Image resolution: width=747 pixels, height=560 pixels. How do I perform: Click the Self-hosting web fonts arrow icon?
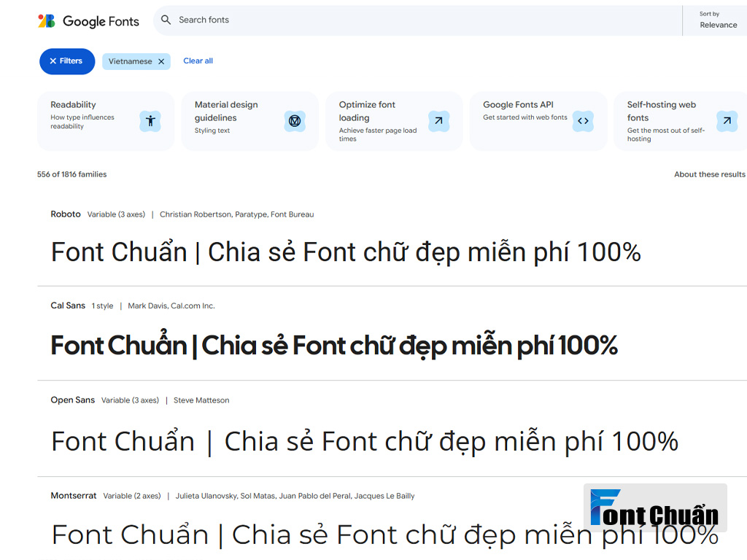coord(727,121)
